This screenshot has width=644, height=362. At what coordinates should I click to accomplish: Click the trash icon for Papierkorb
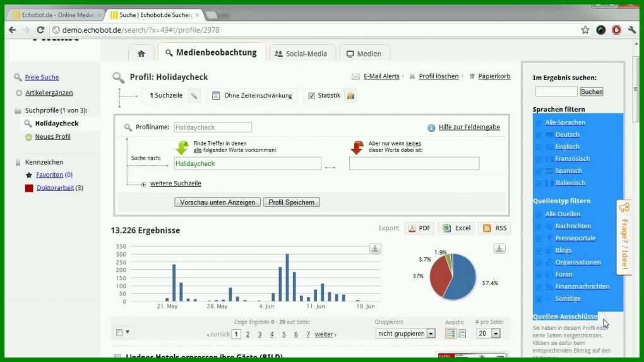[472, 76]
